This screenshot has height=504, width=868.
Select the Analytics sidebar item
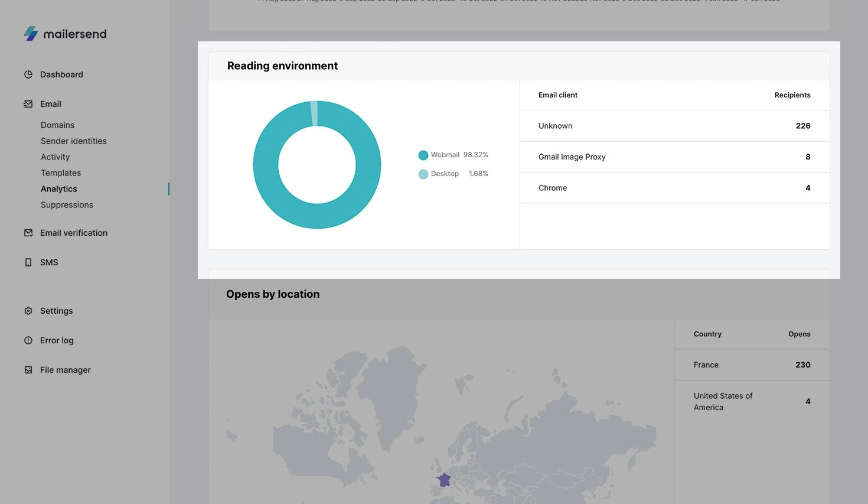click(59, 189)
